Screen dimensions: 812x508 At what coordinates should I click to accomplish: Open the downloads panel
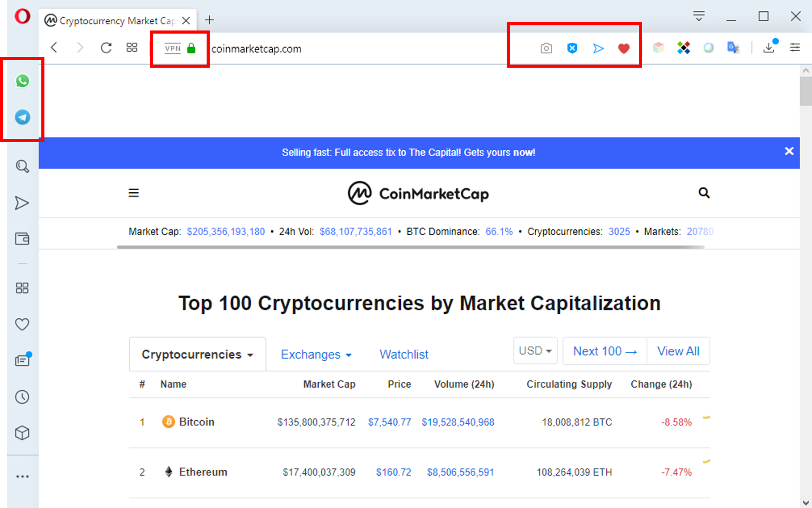click(770, 47)
